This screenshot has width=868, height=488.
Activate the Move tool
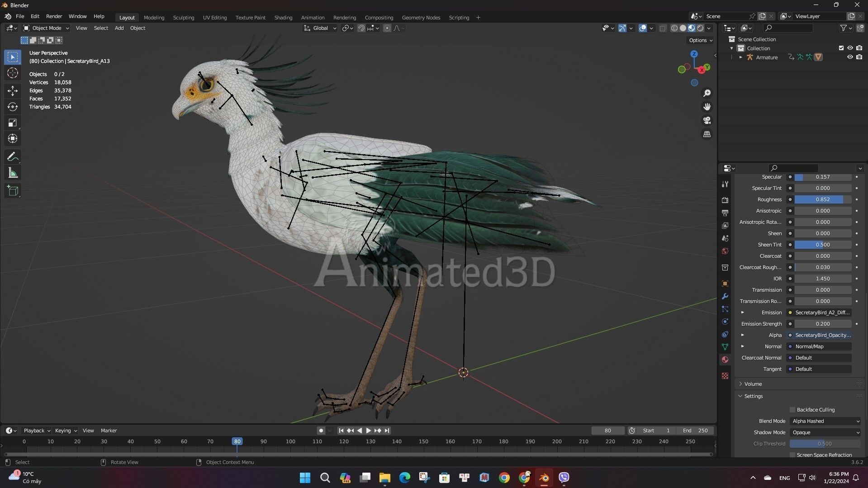coord(13,91)
